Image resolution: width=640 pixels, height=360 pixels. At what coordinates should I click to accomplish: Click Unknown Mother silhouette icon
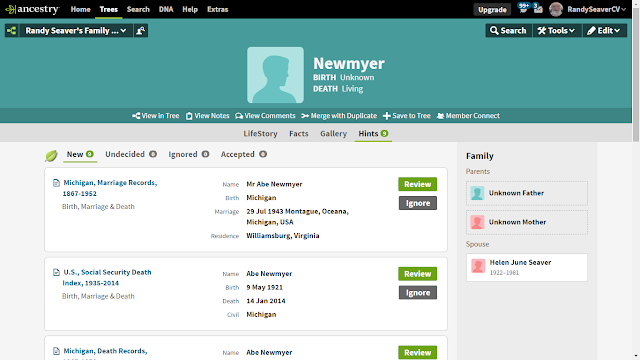pyautogui.click(x=477, y=222)
